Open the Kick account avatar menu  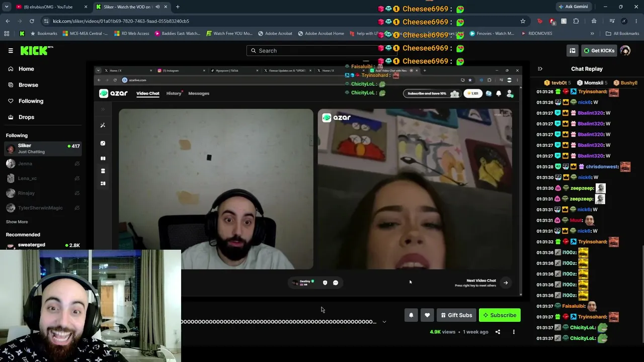(625, 50)
